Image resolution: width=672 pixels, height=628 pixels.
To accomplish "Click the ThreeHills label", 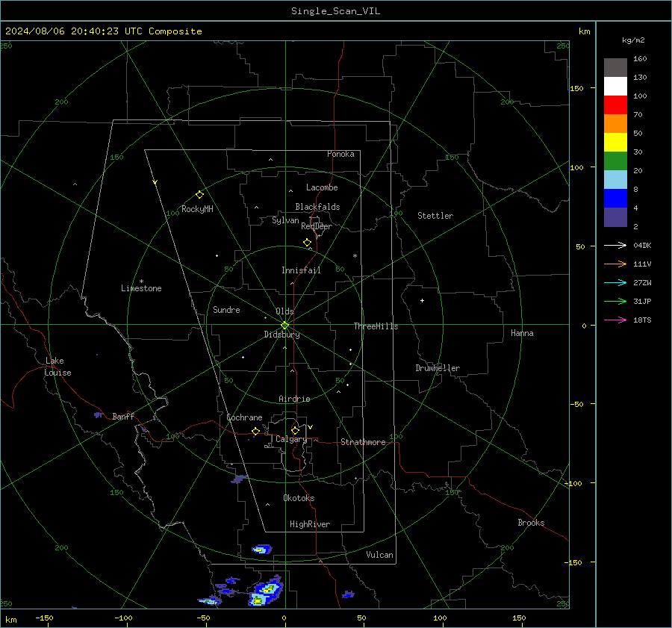I will point(376,326).
